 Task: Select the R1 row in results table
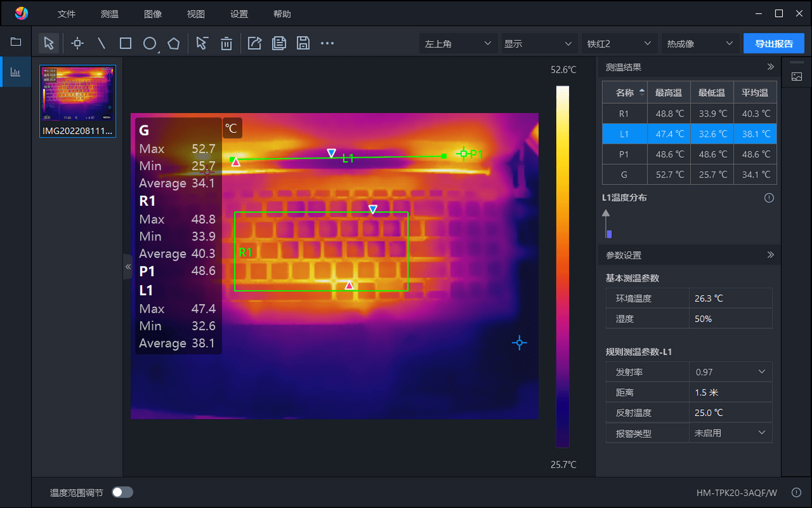pyautogui.click(x=690, y=114)
